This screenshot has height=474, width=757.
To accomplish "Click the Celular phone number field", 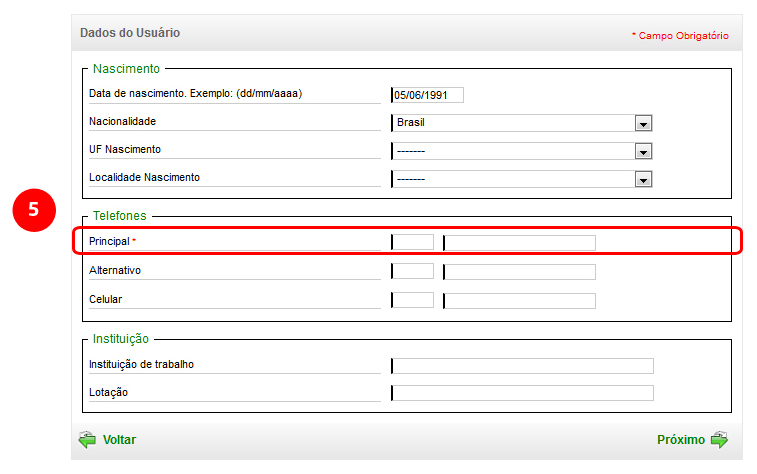I will 519,300.
